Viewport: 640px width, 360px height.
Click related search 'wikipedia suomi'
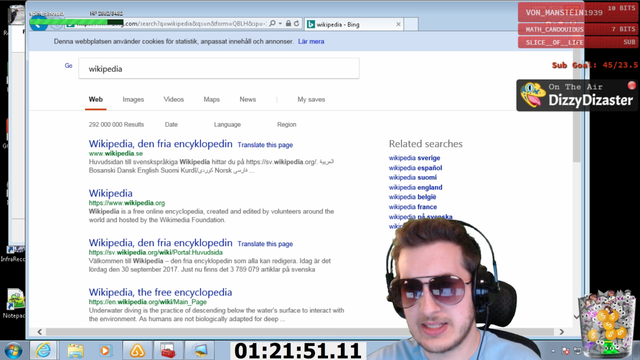(413, 178)
